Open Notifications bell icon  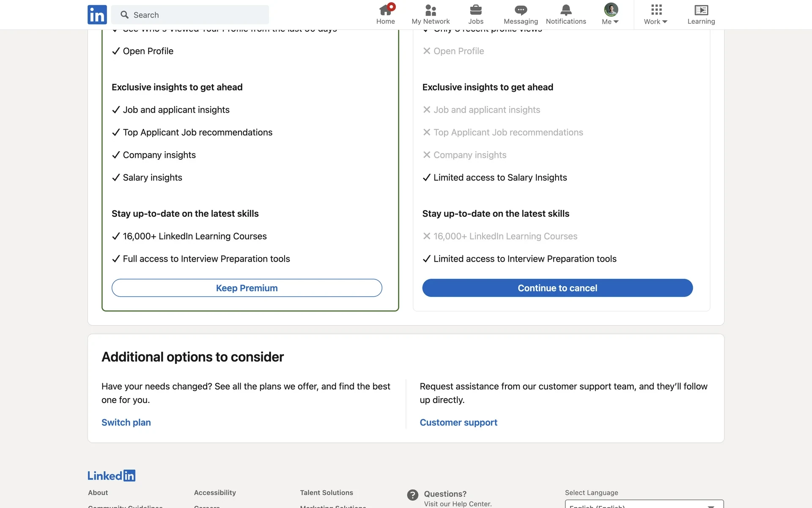tap(566, 15)
